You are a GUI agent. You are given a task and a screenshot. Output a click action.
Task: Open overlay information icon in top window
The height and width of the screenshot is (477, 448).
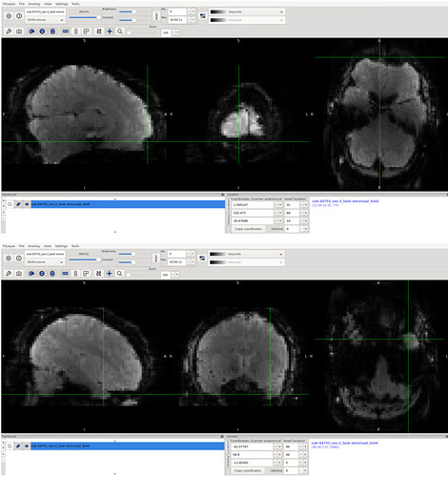click(19, 16)
